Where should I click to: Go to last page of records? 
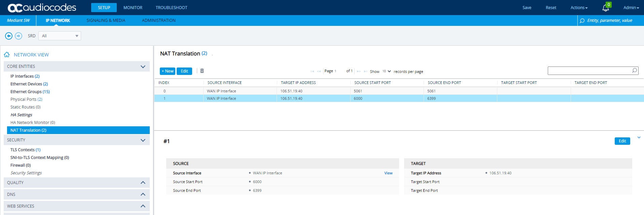coord(365,71)
